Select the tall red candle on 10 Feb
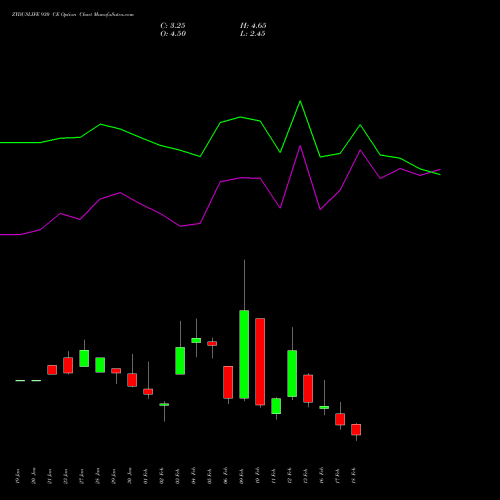This screenshot has height=500, width=500. (260, 362)
